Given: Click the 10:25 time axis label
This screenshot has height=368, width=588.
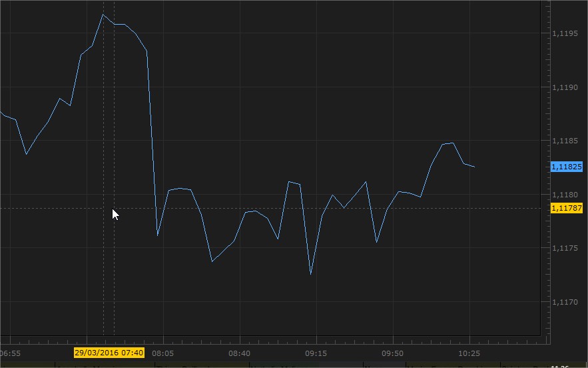Looking at the screenshot, I should [x=469, y=353].
